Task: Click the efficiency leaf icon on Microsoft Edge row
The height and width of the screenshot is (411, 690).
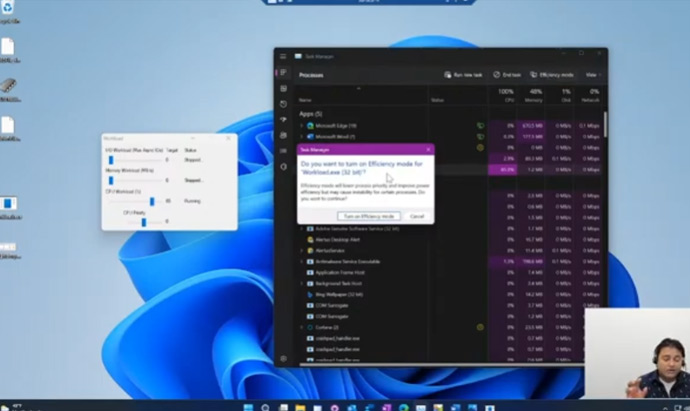Action: [480, 126]
